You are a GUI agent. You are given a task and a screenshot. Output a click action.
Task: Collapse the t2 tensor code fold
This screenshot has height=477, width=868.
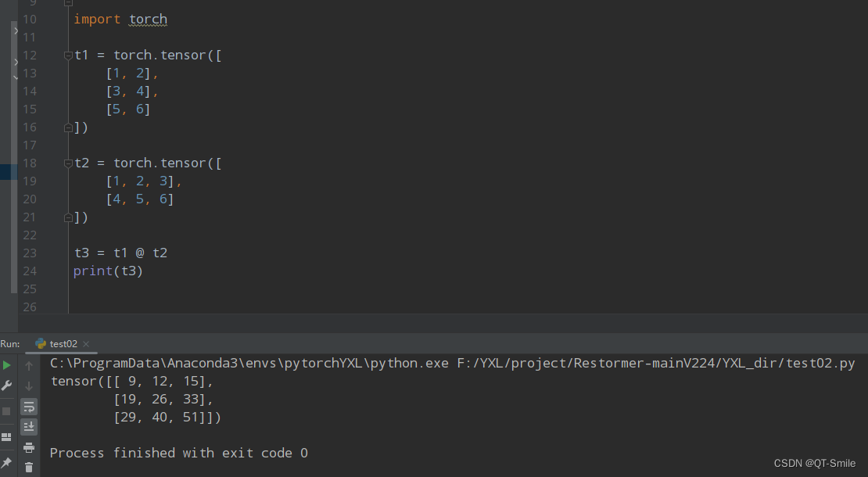pyautogui.click(x=67, y=163)
